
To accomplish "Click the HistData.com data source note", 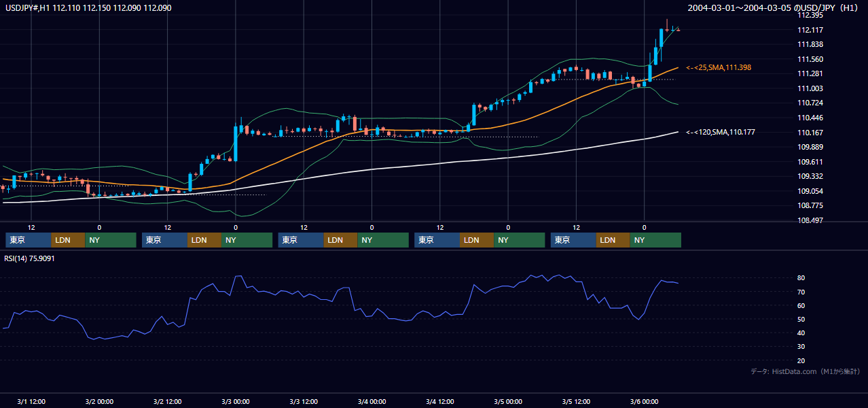I will 806,371.
